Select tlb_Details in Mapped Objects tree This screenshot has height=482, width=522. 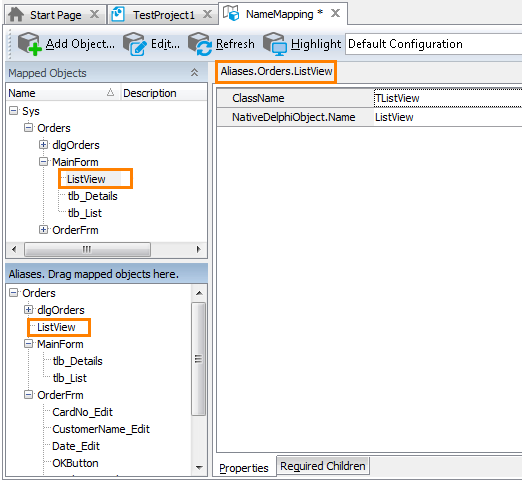pos(93,196)
